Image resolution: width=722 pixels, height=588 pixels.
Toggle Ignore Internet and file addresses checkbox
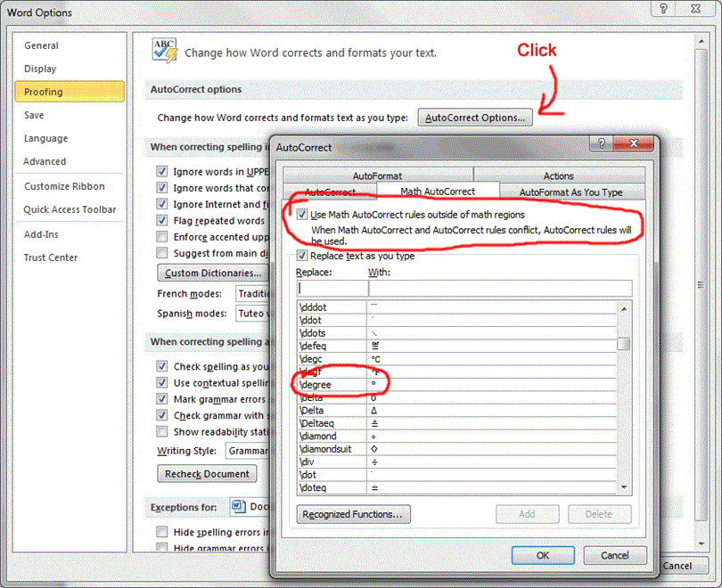[x=161, y=203]
